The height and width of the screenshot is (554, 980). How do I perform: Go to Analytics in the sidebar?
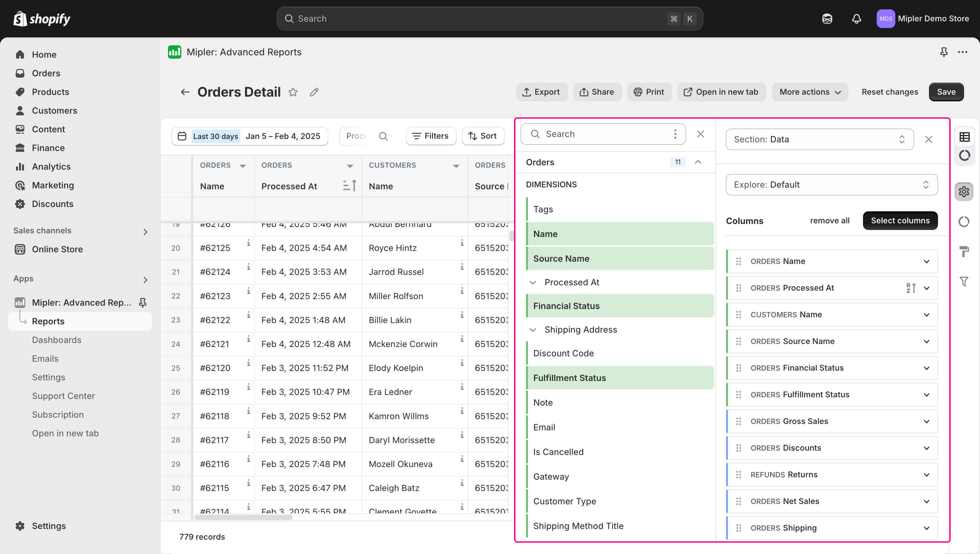coord(51,167)
